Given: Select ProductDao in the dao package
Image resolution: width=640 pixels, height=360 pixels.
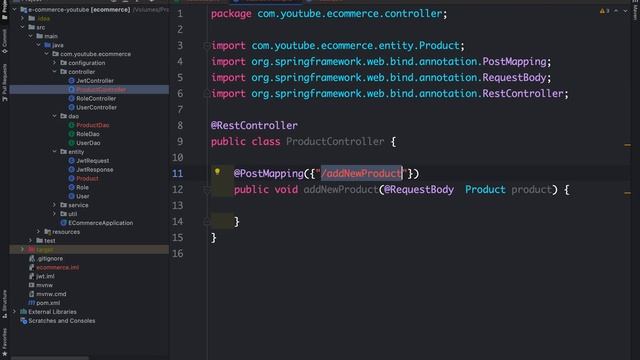Looking at the screenshot, I should pos(93,125).
